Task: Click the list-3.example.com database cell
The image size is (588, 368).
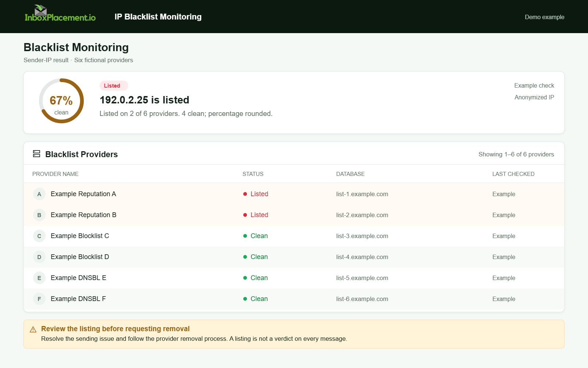Action: (x=362, y=236)
